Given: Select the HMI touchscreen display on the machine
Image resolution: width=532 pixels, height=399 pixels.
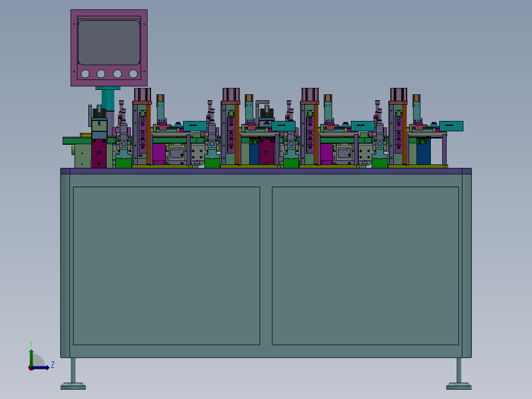Looking at the screenshot, I should pos(109,42).
